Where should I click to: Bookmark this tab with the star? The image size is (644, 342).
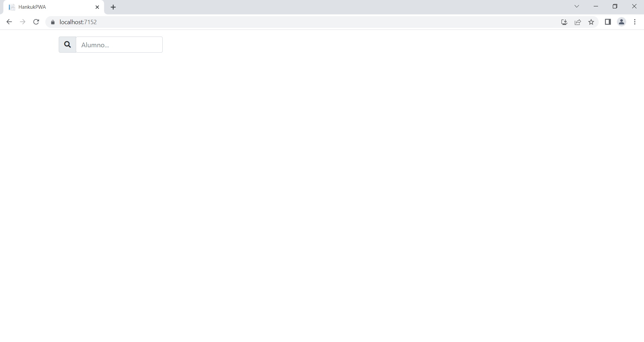[x=591, y=22]
